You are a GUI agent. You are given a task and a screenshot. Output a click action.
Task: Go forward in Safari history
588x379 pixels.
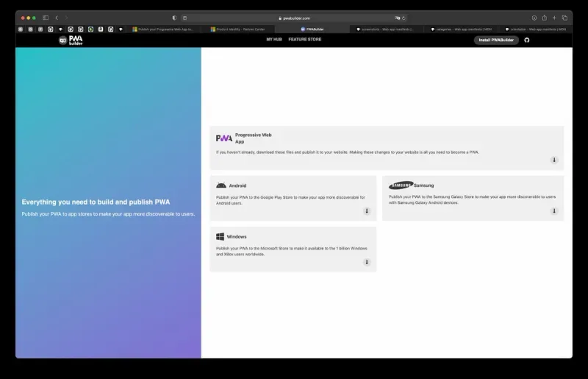click(x=66, y=18)
